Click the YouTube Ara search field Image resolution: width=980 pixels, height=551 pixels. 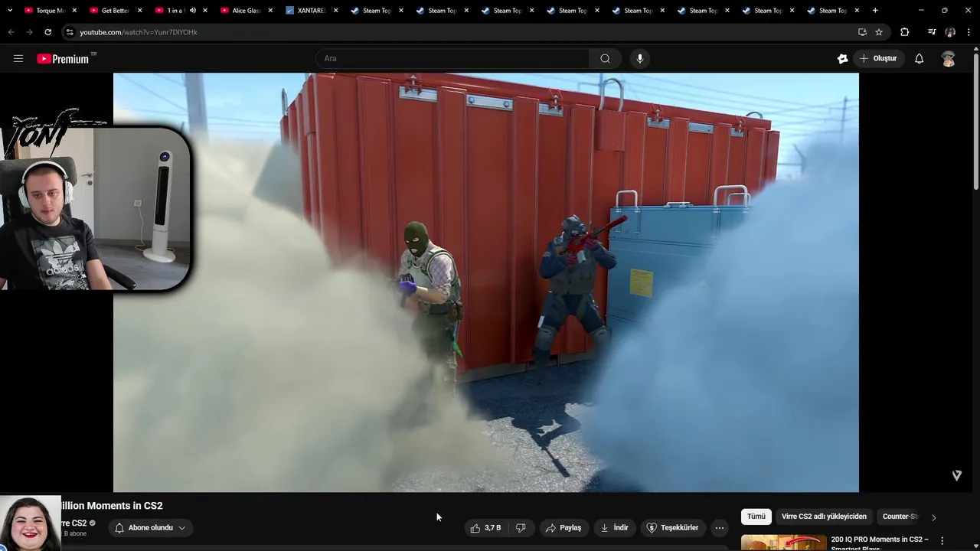pyautogui.click(x=452, y=58)
